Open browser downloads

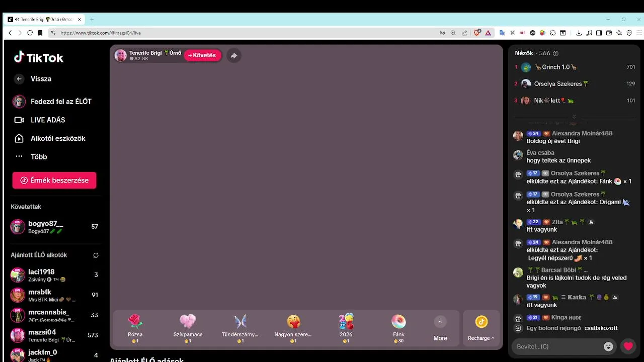[579, 33]
